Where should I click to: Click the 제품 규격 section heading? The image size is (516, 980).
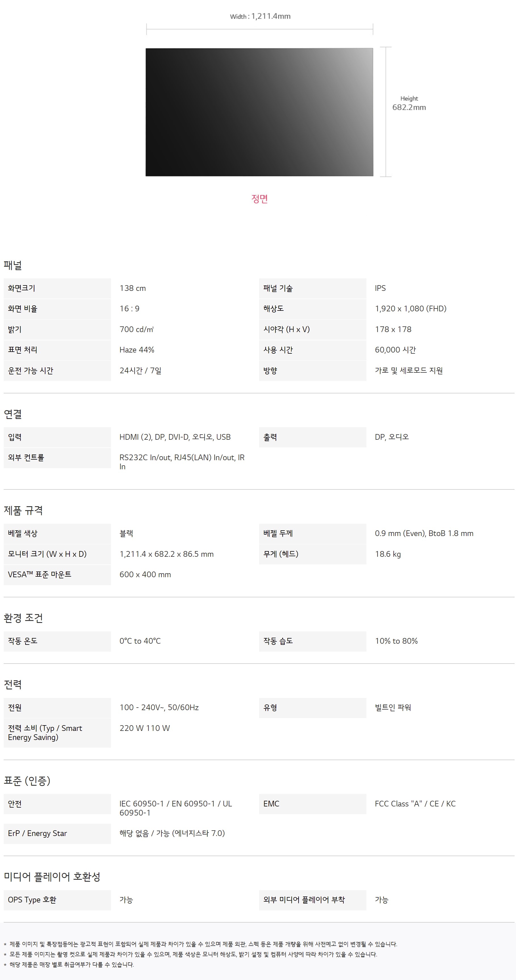point(23,510)
